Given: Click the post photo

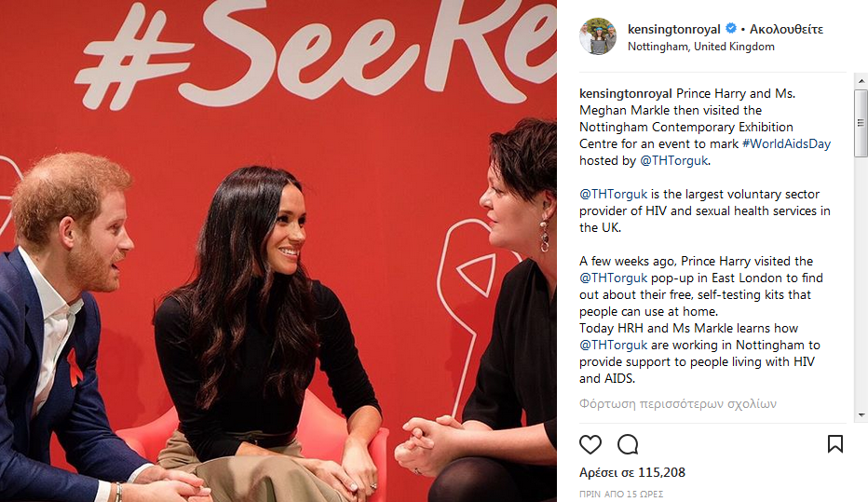Looking at the screenshot, I should pos(278,251).
